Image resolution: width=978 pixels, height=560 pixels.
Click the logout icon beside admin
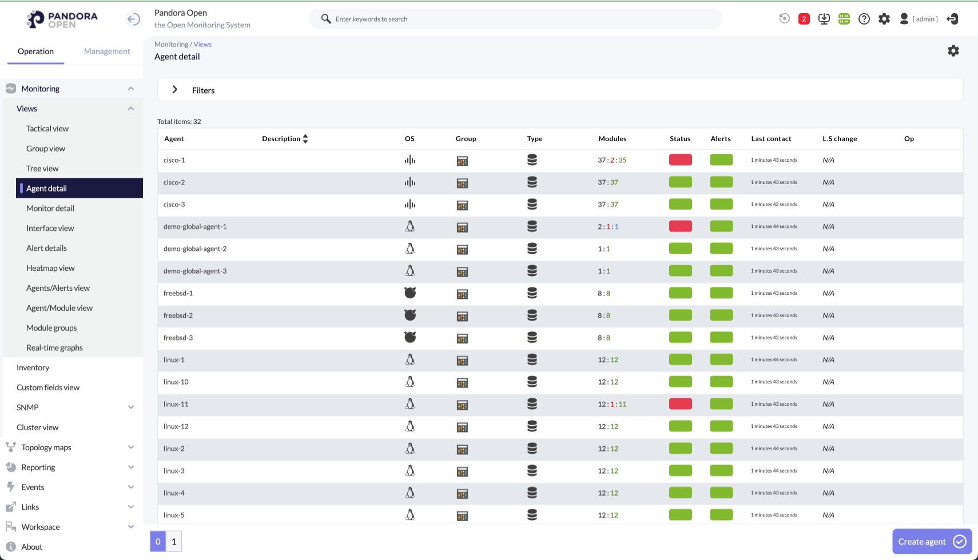952,19
